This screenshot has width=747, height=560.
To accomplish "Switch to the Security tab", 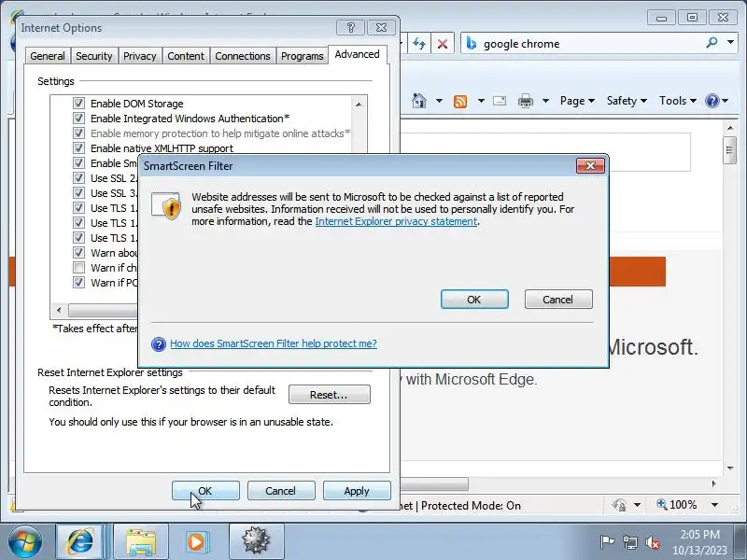I will (94, 56).
